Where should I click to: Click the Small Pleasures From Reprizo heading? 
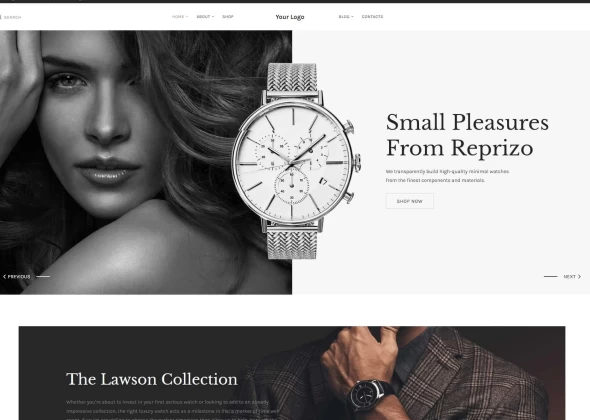[467, 135]
